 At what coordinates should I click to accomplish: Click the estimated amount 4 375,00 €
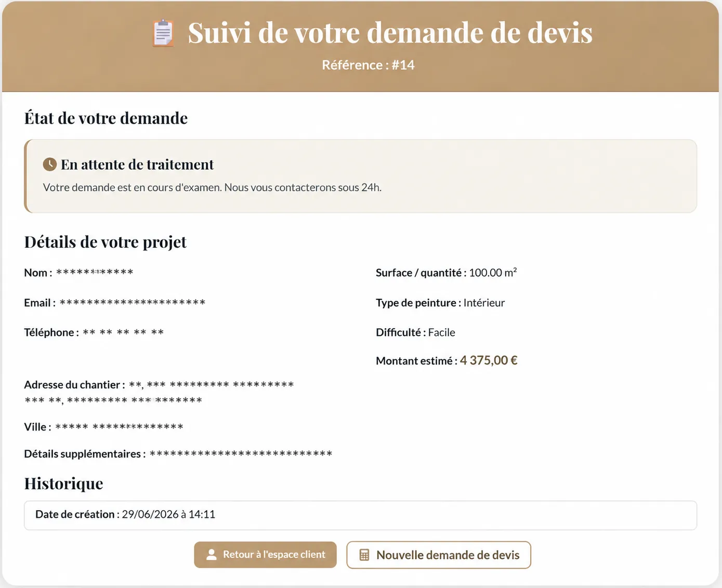[x=489, y=360]
